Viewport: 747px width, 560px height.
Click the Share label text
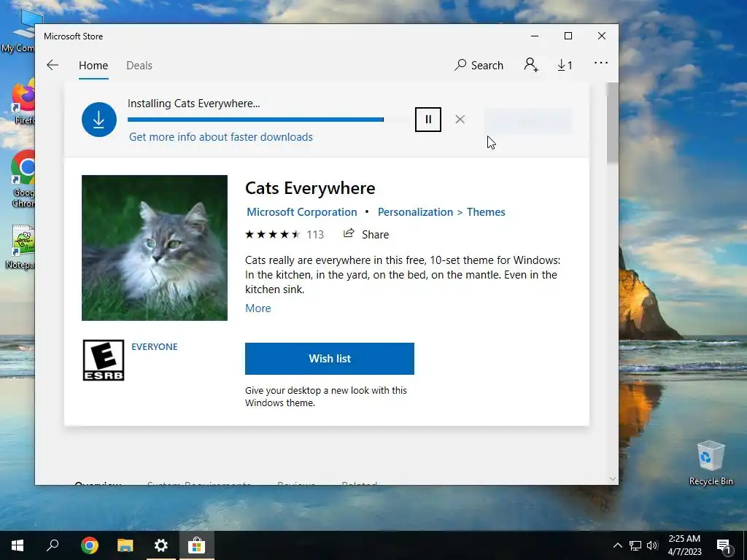pos(376,234)
